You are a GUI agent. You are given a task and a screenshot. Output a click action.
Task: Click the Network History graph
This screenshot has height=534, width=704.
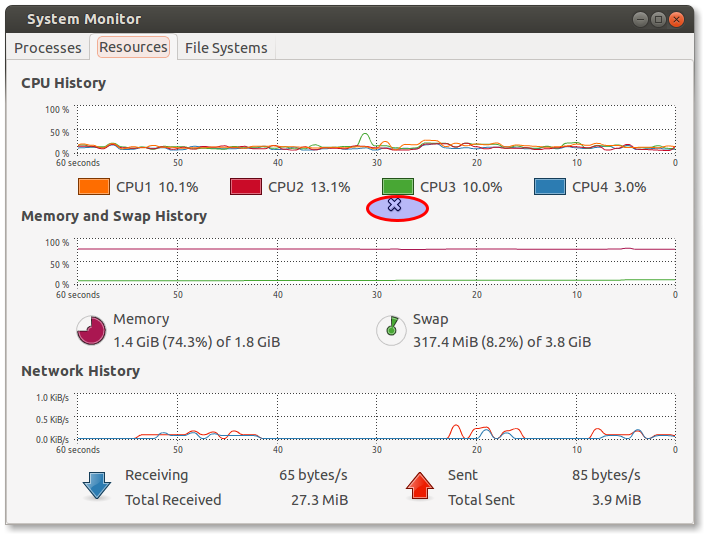pyautogui.click(x=376, y=418)
